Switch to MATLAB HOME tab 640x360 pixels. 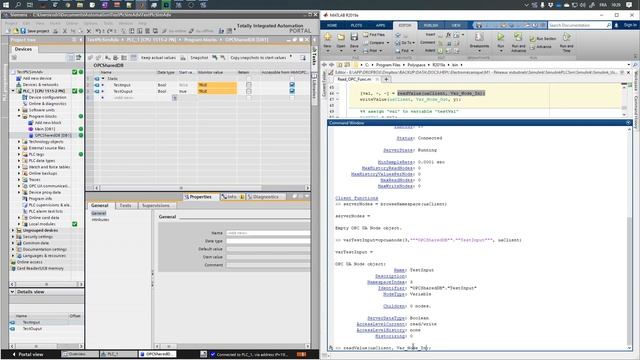pyautogui.click(x=332, y=25)
